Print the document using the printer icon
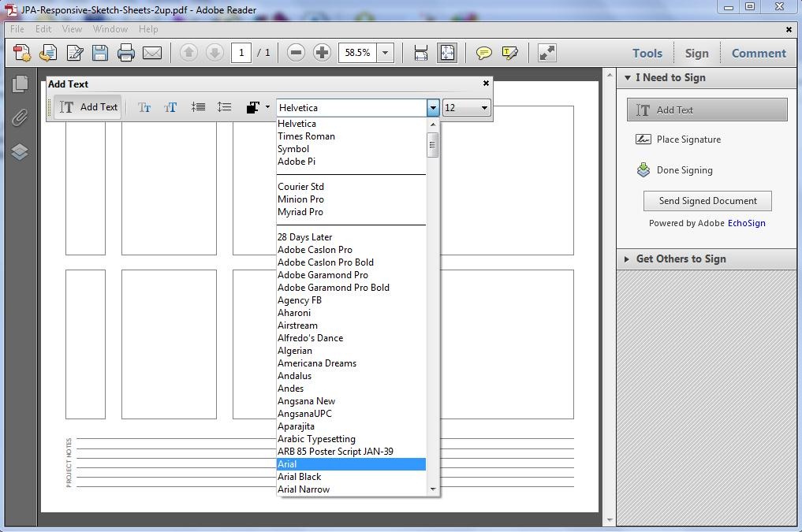802x532 pixels. coord(126,53)
